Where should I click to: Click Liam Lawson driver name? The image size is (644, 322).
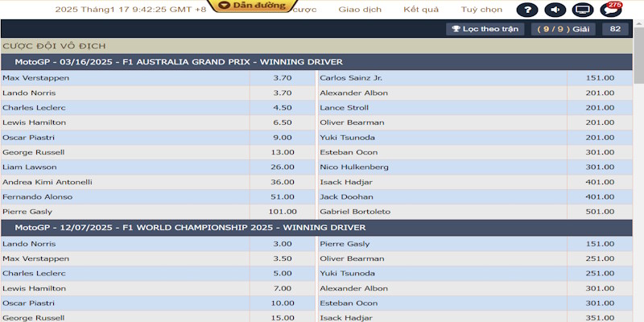[x=30, y=167]
